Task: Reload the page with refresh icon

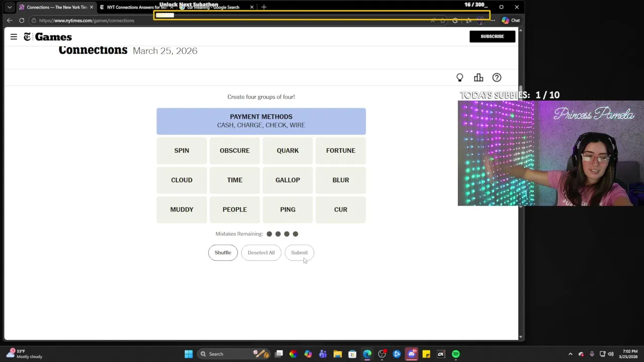Action: [x=22, y=21]
